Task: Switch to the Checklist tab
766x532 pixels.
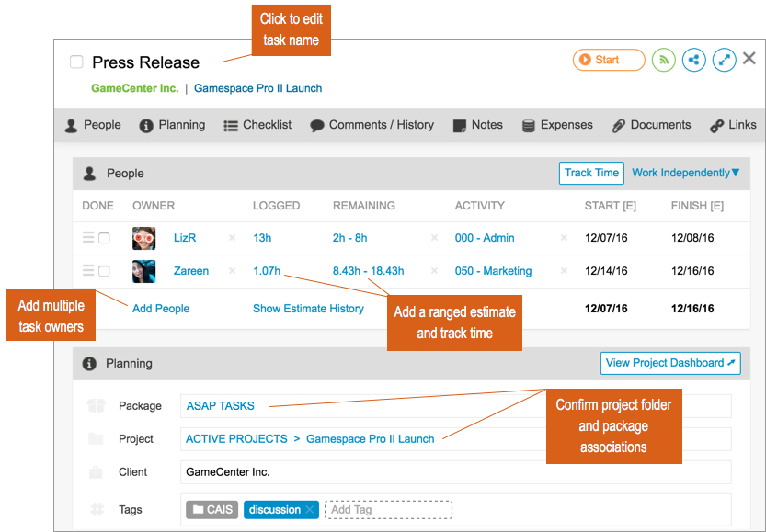Action: 257,125
